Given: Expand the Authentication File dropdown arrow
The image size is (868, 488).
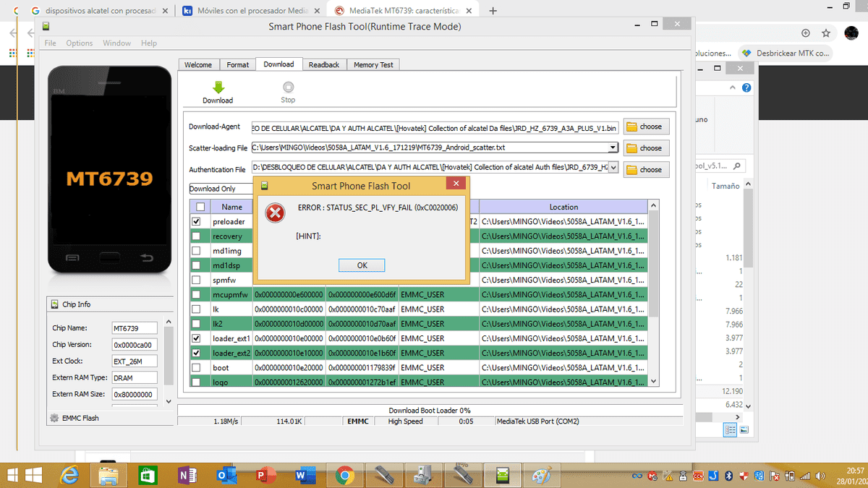Looking at the screenshot, I should 613,168.
